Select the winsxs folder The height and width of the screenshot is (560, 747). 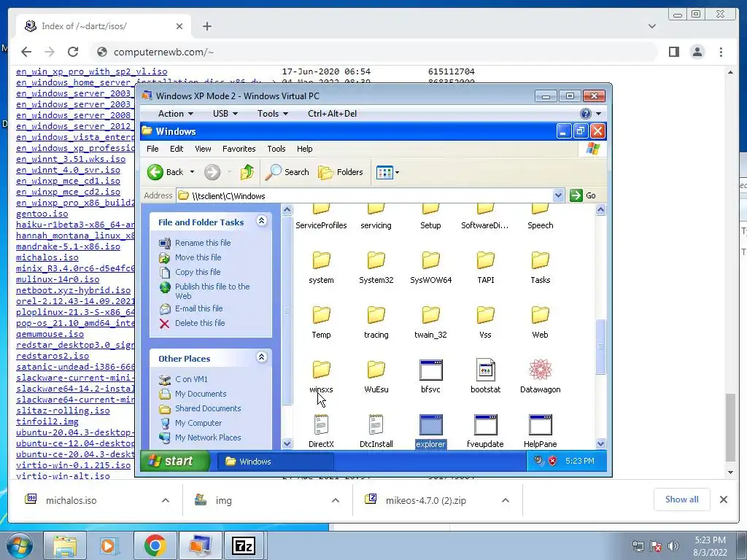pos(321,377)
